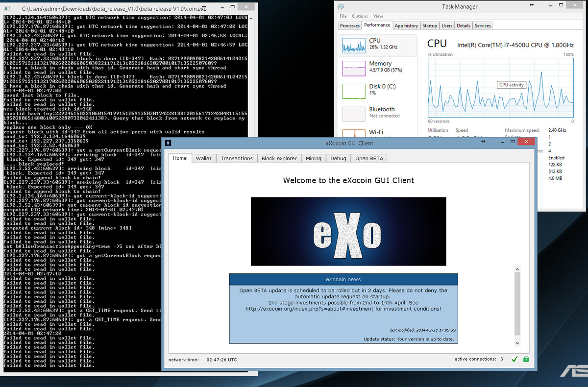Click the 'Intel(R) Core(TM) i7-4500U CPU @ 1.80GHz' text
Screen dimensions: 588x387
(515, 45)
